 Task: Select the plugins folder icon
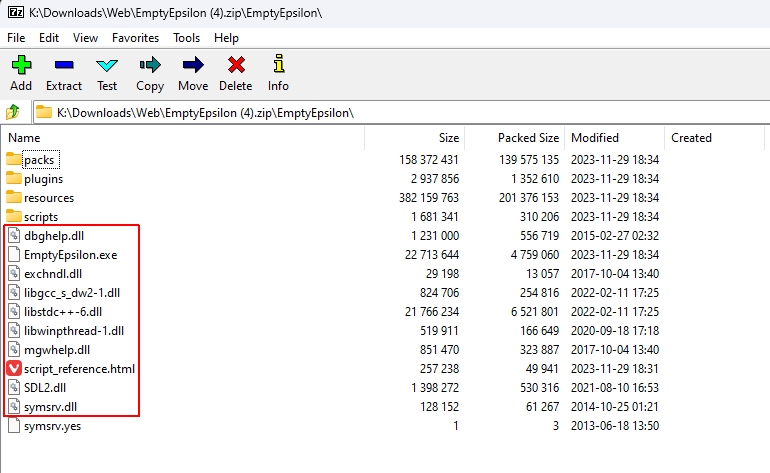14,178
